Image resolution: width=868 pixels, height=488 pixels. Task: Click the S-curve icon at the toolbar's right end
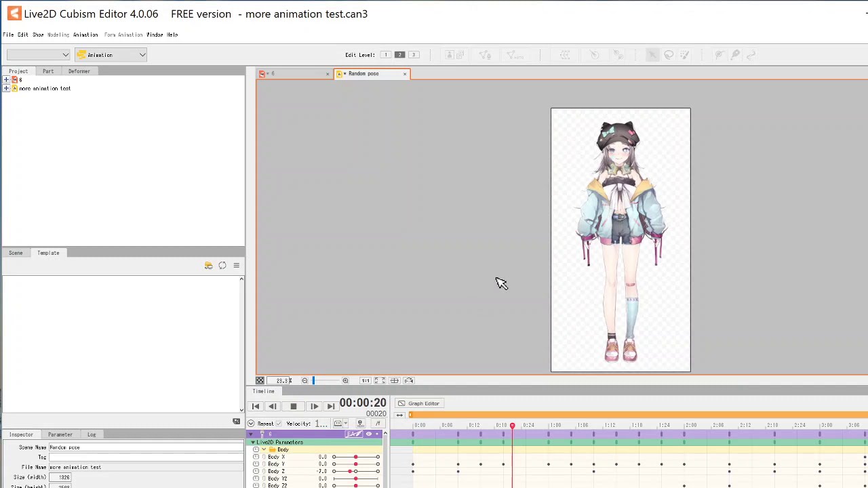coord(751,55)
